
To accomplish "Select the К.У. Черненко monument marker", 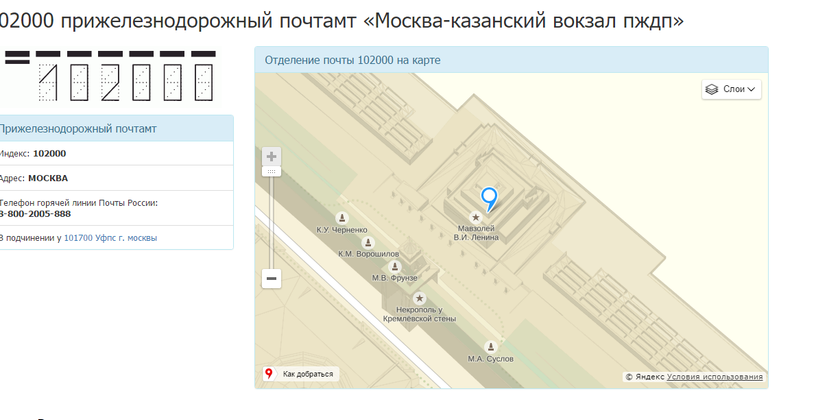I will (342, 218).
